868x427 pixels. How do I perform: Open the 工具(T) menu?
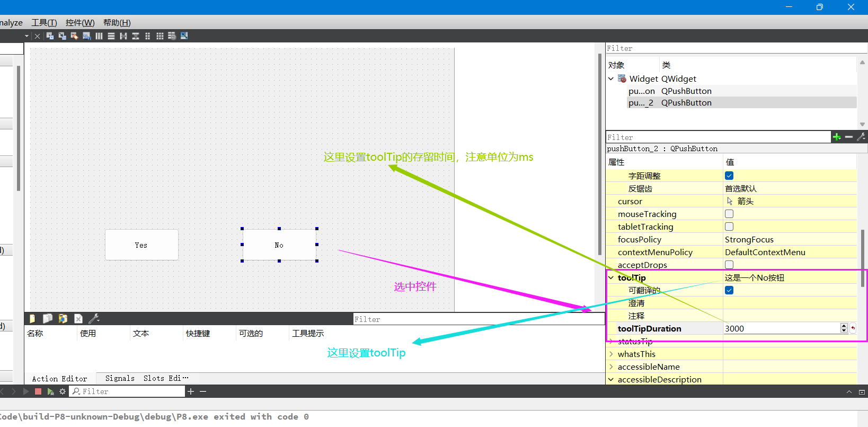coord(44,22)
